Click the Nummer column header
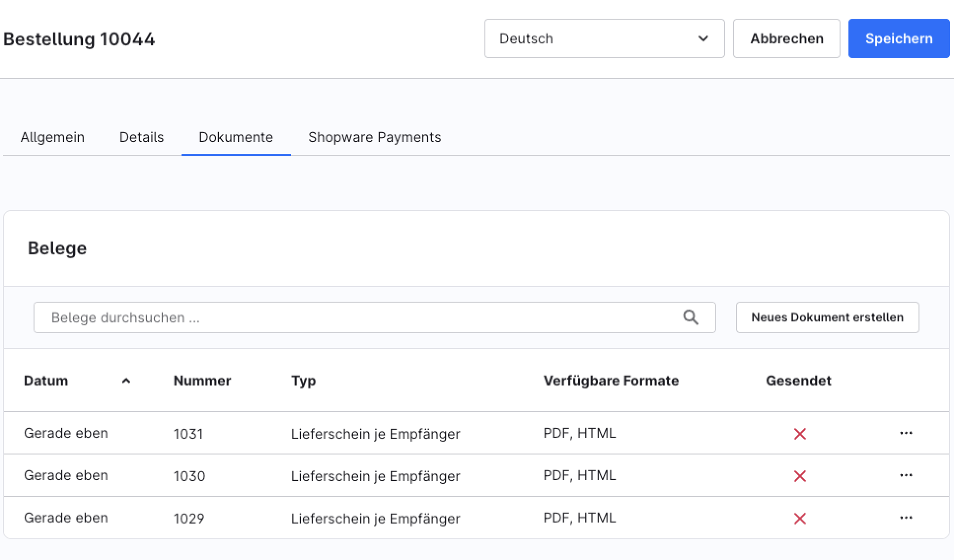Viewport: 954px width, 560px height. [x=202, y=381]
